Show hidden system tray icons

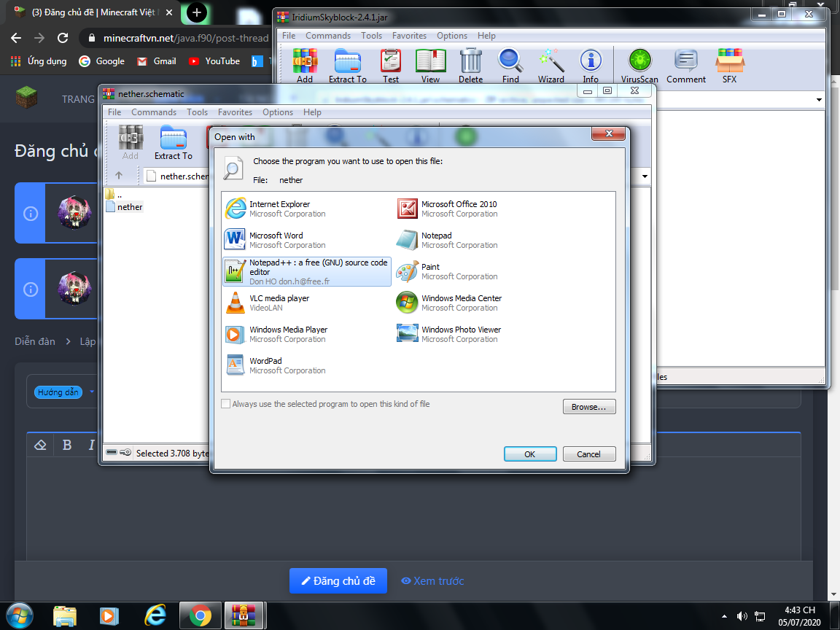(x=724, y=616)
